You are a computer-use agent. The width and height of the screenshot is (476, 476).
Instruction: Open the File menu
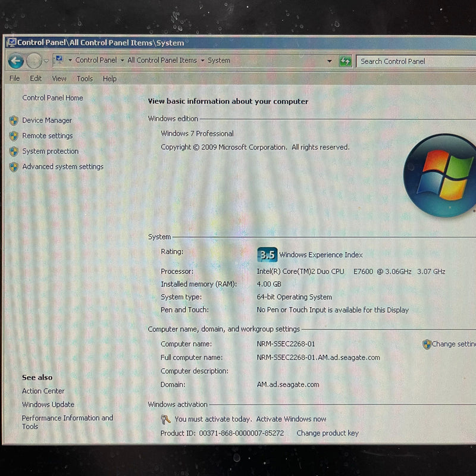(14, 79)
